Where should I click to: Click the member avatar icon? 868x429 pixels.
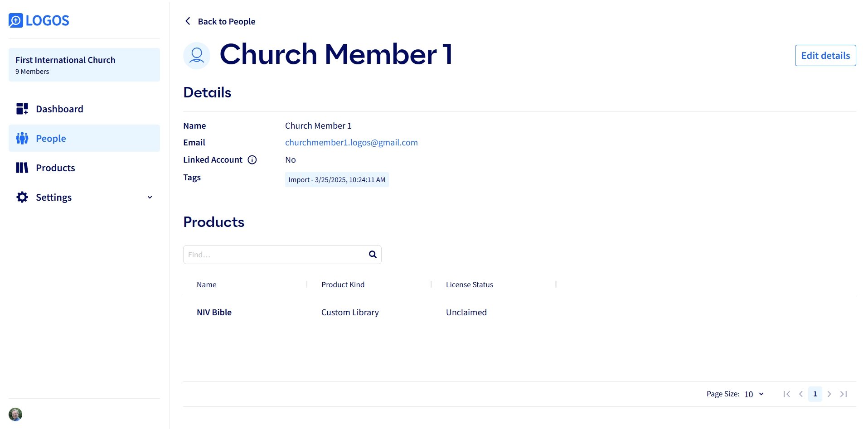click(197, 56)
